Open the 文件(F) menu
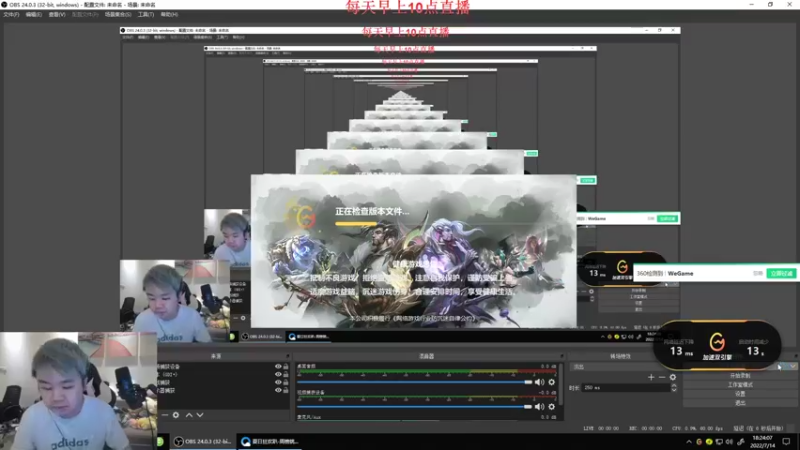This screenshot has height=450, width=800. 11,15
